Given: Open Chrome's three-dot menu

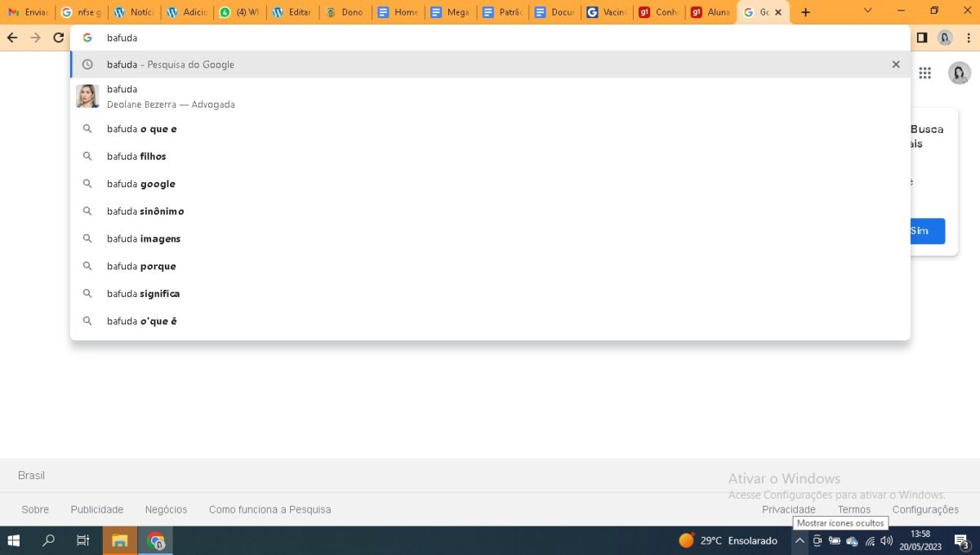Looking at the screenshot, I should point(968,38).
